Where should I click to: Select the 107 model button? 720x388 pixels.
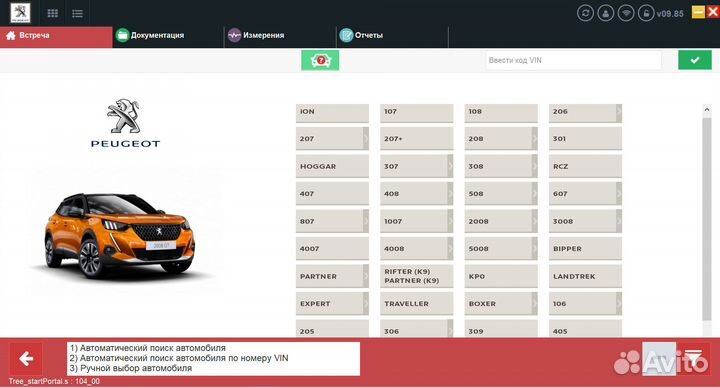[x=416, y=112]
